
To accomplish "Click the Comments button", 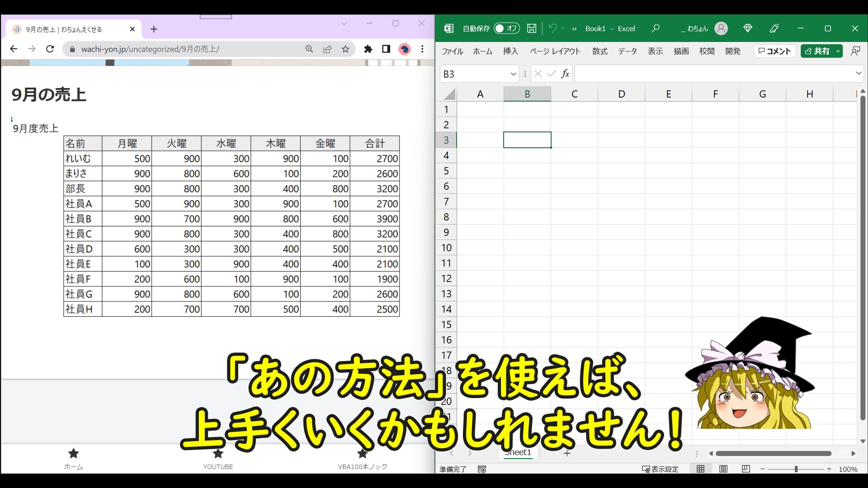I will pos(774,51).
